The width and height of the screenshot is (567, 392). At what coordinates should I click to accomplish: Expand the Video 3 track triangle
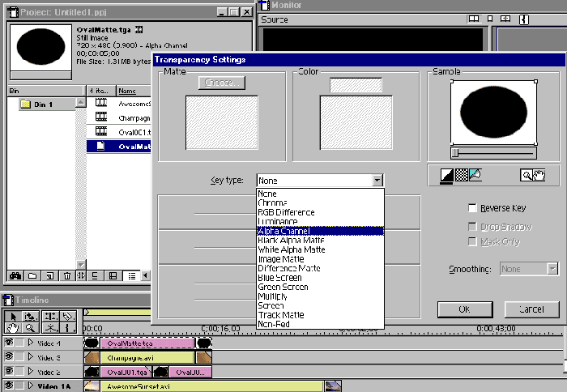(31, 357)
